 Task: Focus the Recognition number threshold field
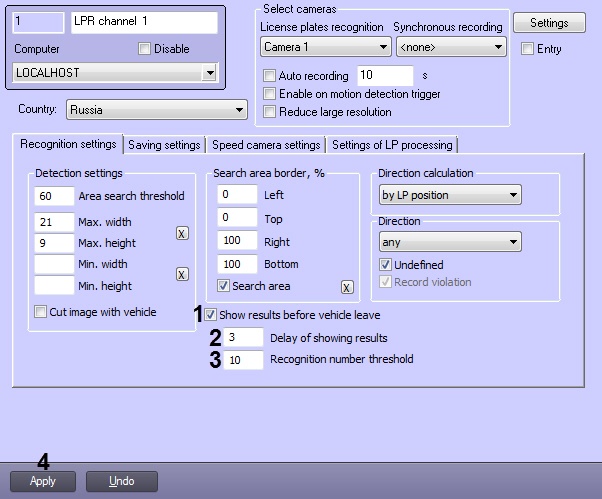coord(244,359)
